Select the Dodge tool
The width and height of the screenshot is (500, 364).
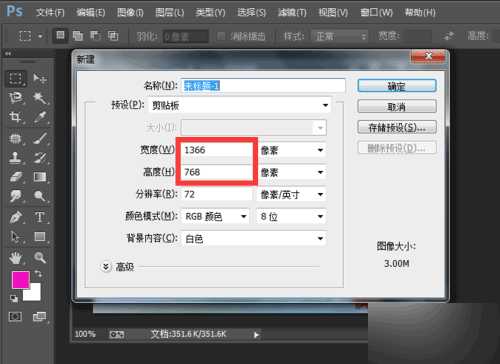pos(40,196)
